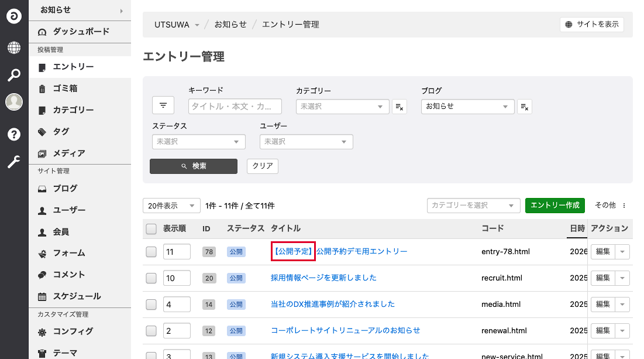
Task: Open the magnifier search icon in dark rail
Action: [14, 75]
